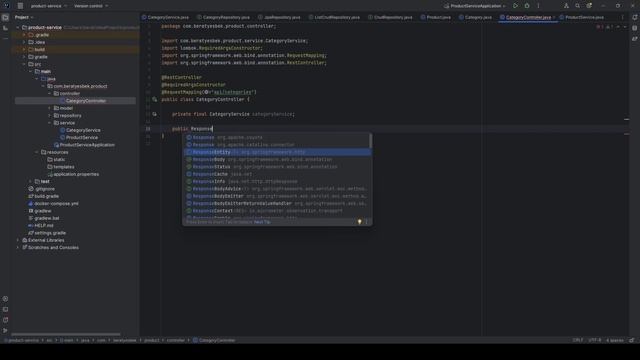
Task: Click the api/categories URL in RequestMapping
Action: (x=234, y=92)
